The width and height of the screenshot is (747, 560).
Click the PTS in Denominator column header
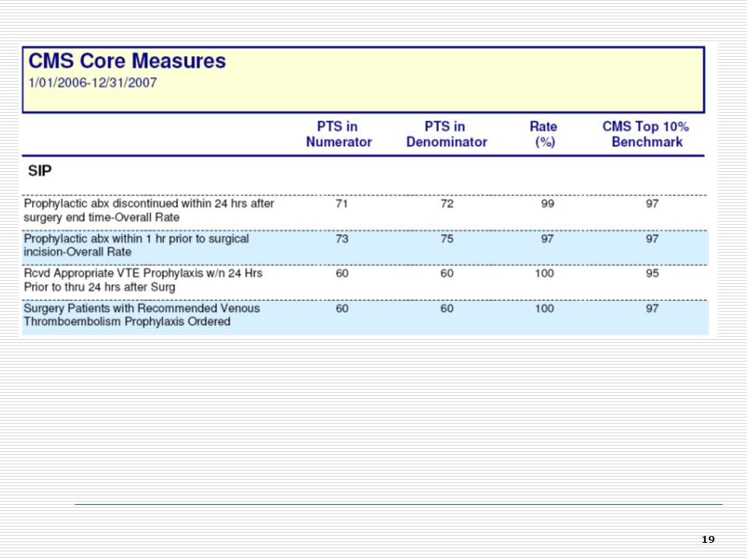(x=447, y=135)
